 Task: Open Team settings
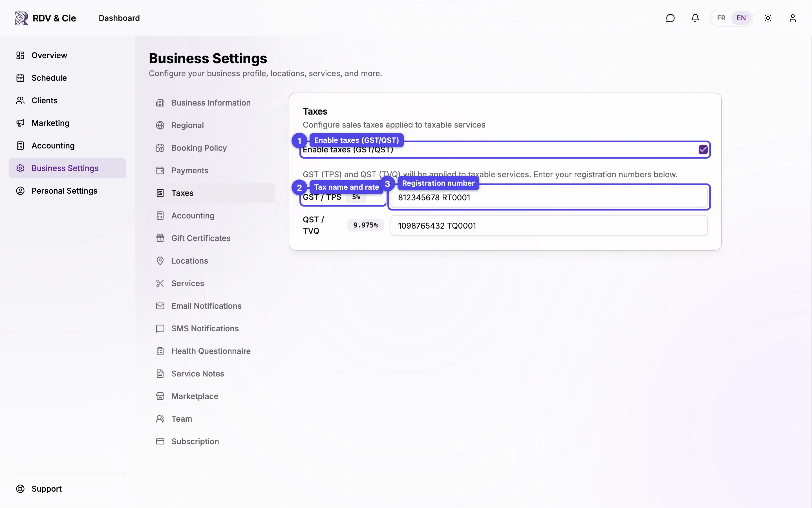pyautogui.click(x=212, y=419)
